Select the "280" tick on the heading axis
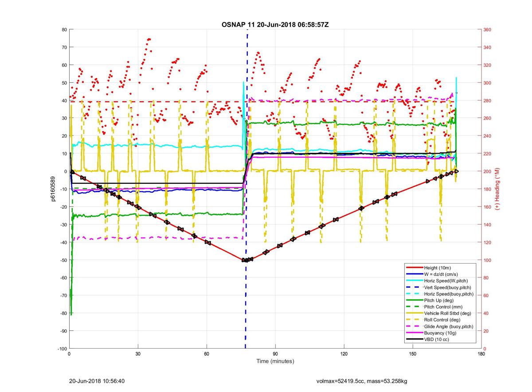 [488, 101]
